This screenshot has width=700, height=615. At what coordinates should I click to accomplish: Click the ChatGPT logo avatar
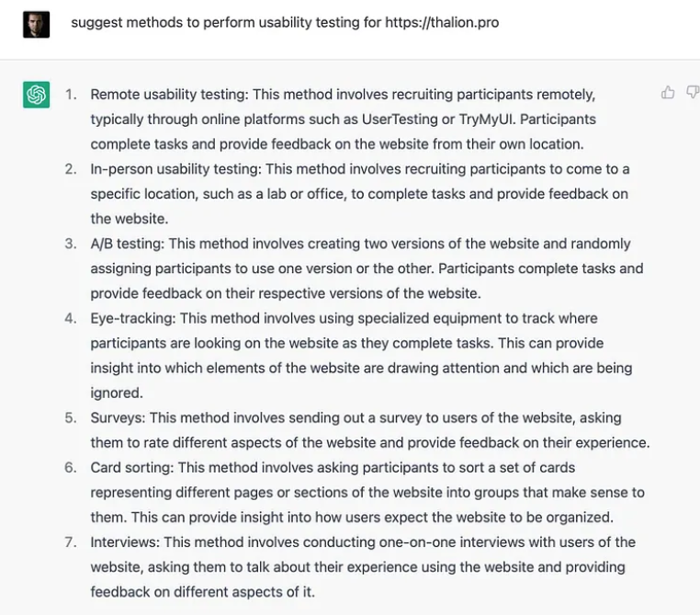[37, 95]
